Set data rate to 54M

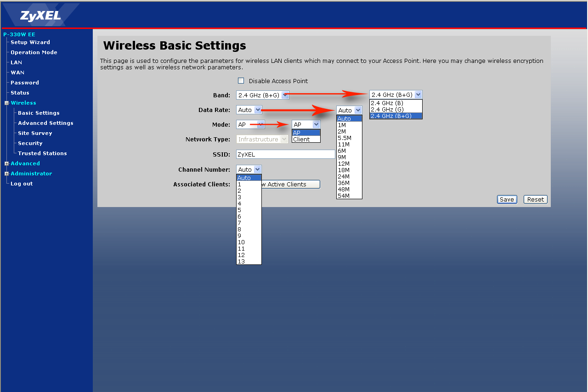[x=349, y=196]
